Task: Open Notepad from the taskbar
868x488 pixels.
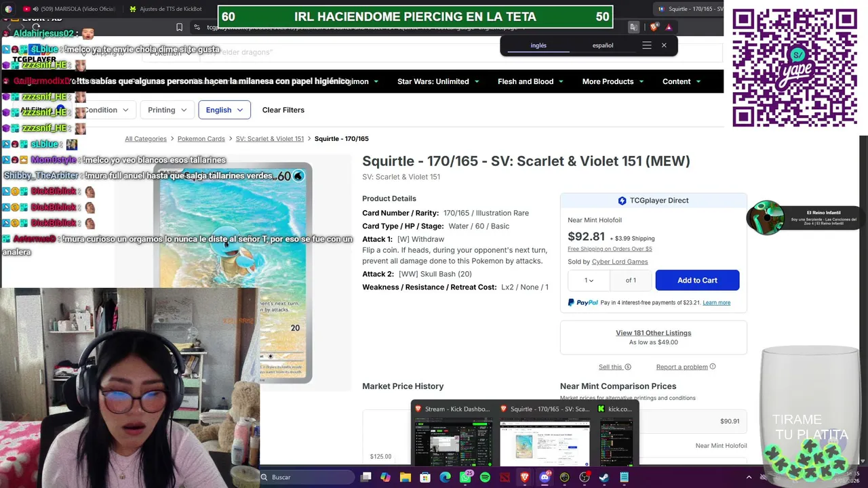Action: pos(624,477)
